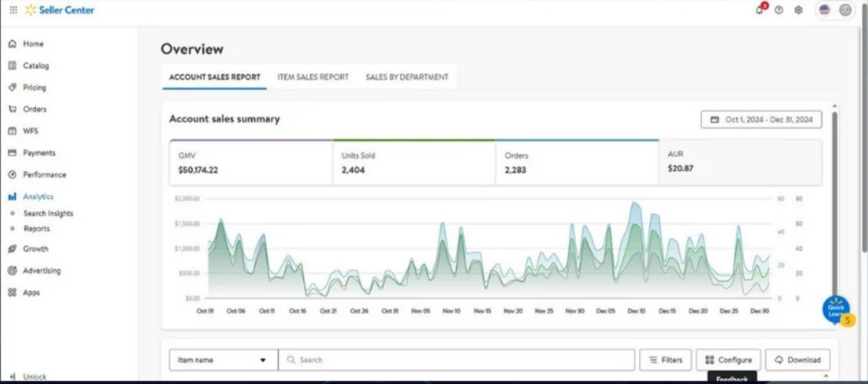868x384 pixels.
Task: Switch to Item Sales Report tab
Action: (x=313, y=77)
